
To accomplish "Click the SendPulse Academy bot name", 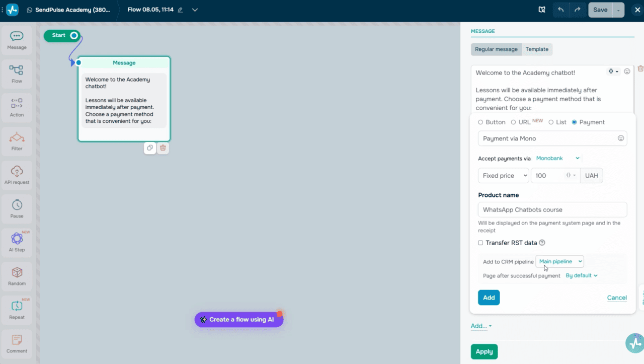I will pyautogui.click(x=72, y=10).
